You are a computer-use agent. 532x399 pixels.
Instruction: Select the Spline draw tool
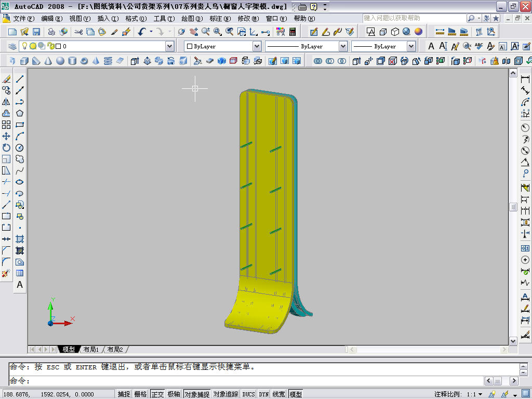click(20, 170)
